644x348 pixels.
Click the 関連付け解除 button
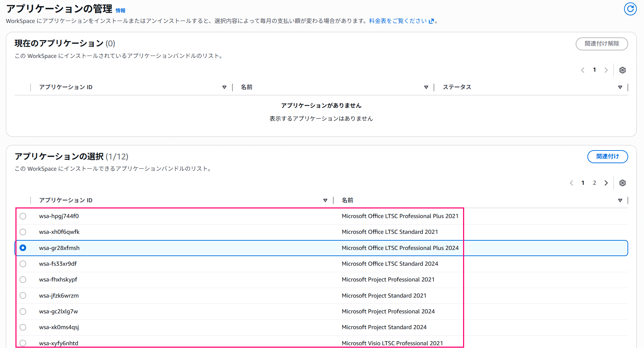coord(602,44)
